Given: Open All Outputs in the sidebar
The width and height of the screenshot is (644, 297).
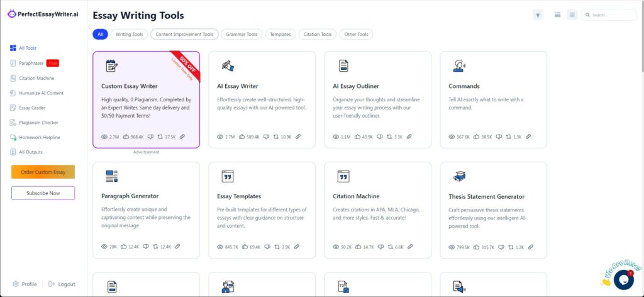Looking at the screenshot, I should [26, 152].
